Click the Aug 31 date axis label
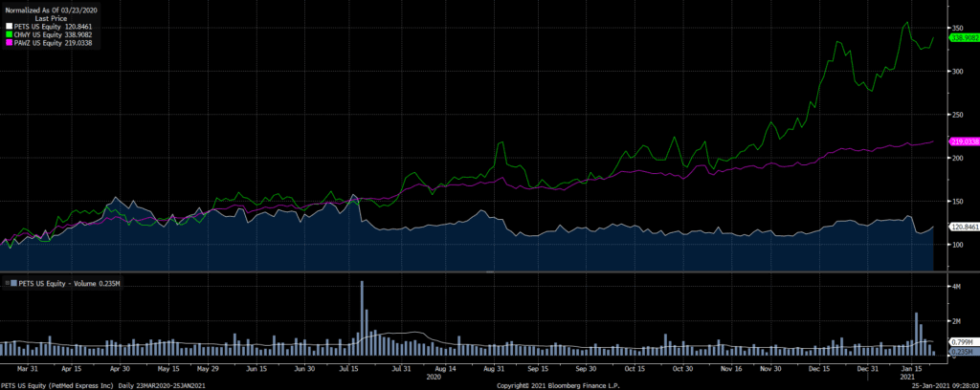 494,367
